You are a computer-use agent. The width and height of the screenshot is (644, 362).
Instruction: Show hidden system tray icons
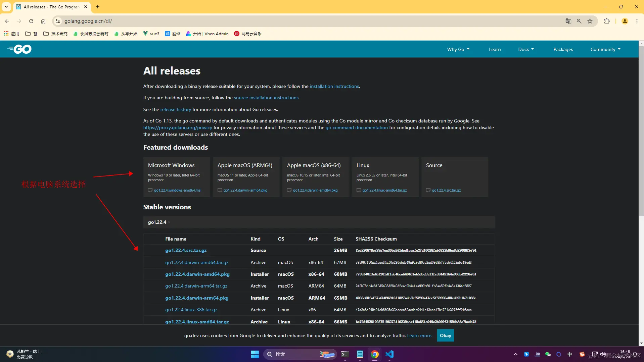(x=515, y=354)
